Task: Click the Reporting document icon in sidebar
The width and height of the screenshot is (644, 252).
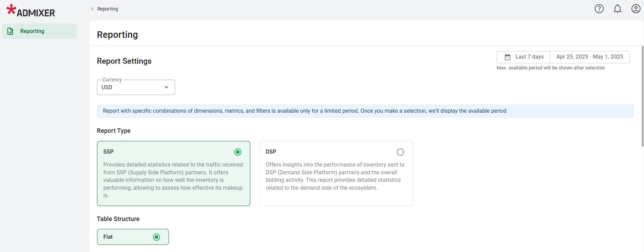Action: click(x=11, y=31)
